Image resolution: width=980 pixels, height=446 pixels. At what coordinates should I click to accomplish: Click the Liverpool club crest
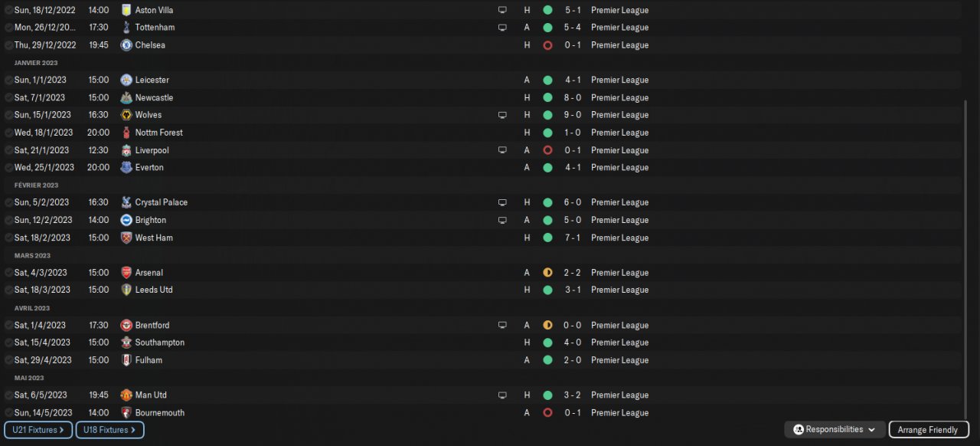(126, 150)
